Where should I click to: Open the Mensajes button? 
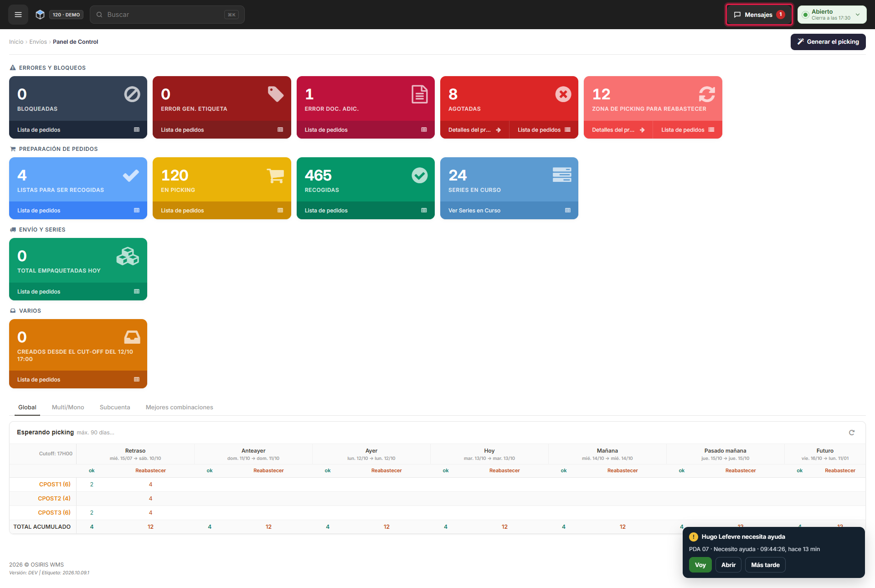759,15
